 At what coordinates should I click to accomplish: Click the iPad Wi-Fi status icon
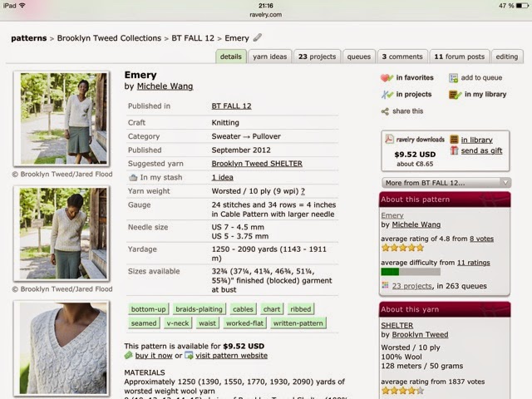[22, 6]
